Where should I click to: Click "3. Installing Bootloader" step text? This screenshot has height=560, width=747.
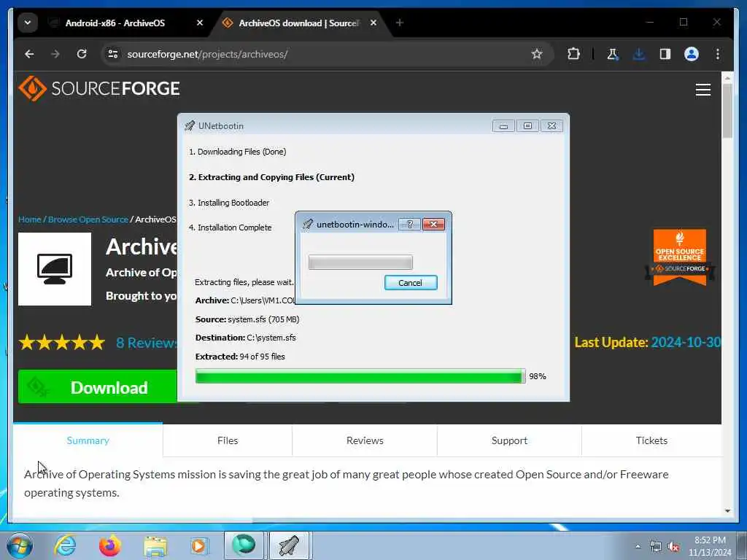pos(229,203)
